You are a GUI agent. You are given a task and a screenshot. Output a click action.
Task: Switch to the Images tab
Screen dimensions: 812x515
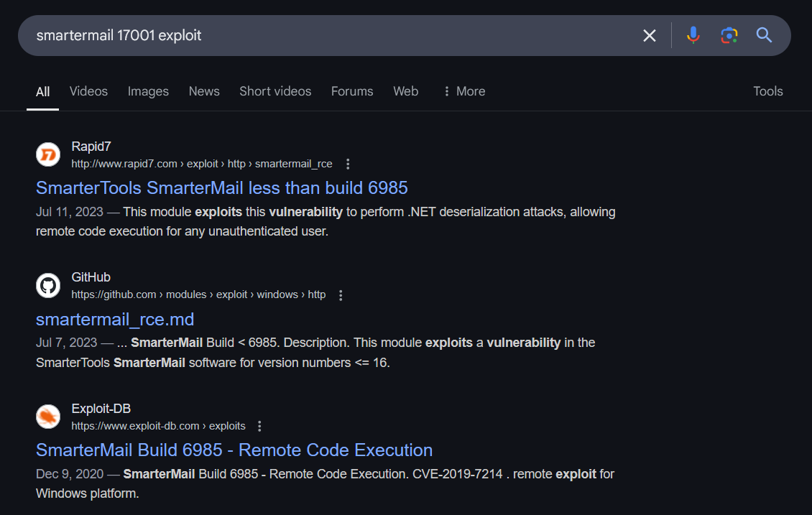[x=148, y=91]
